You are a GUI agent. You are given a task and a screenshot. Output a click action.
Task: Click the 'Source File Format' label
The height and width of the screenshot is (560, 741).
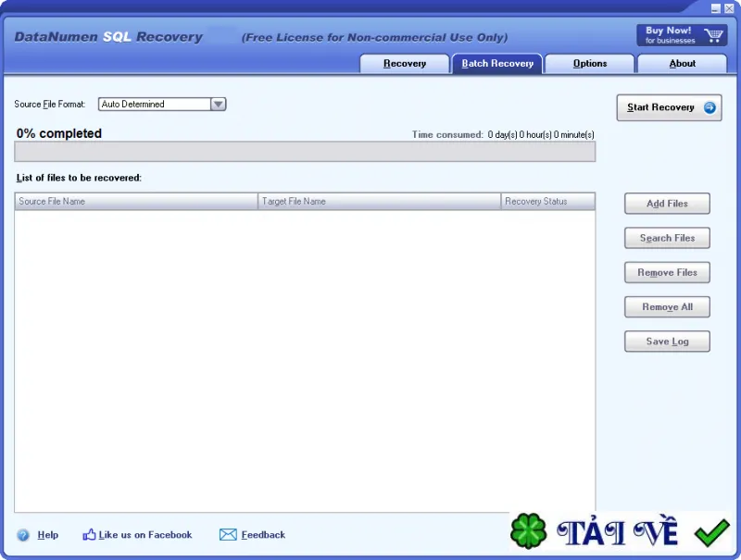[50, 105]
